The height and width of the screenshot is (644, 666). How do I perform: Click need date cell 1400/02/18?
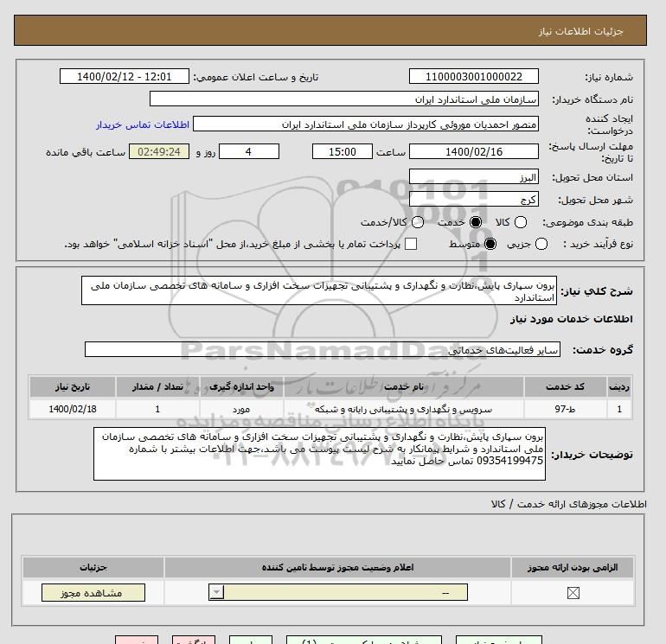[73, 409]
